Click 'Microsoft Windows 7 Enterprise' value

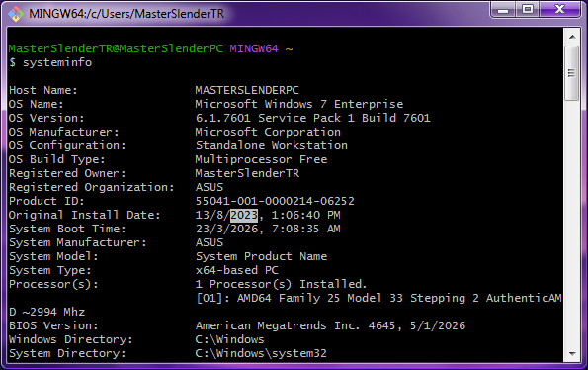pos(299,104)
